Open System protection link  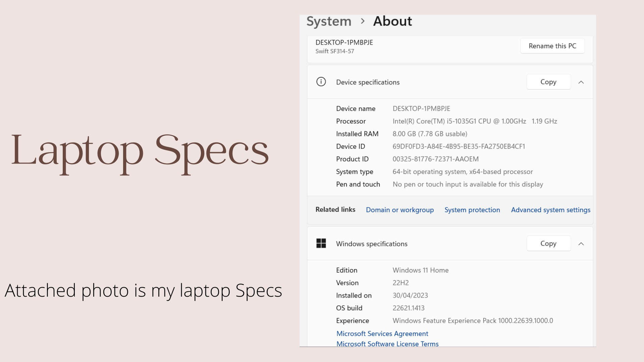[x=472, y=210]
